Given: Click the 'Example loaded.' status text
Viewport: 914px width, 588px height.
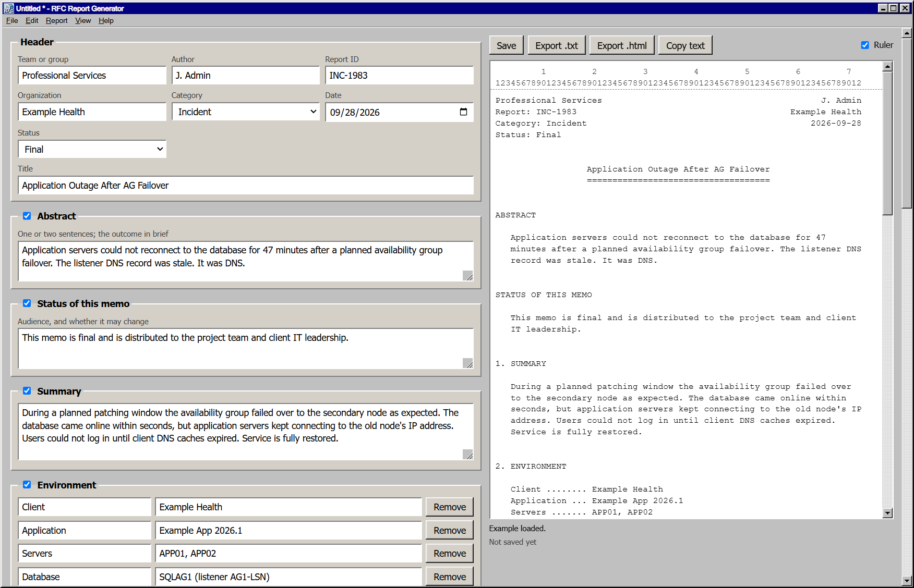Looking at the screenshot, I should 518,528.
